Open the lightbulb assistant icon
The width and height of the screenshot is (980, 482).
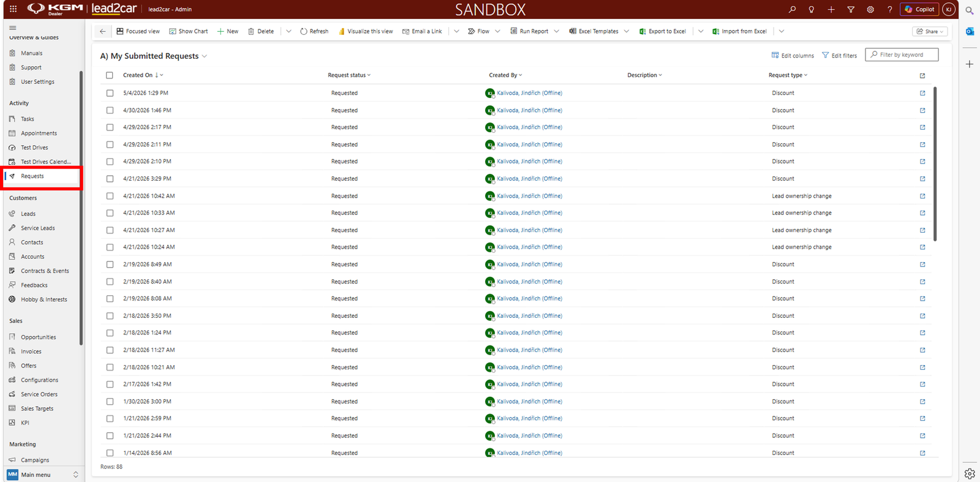812,9
